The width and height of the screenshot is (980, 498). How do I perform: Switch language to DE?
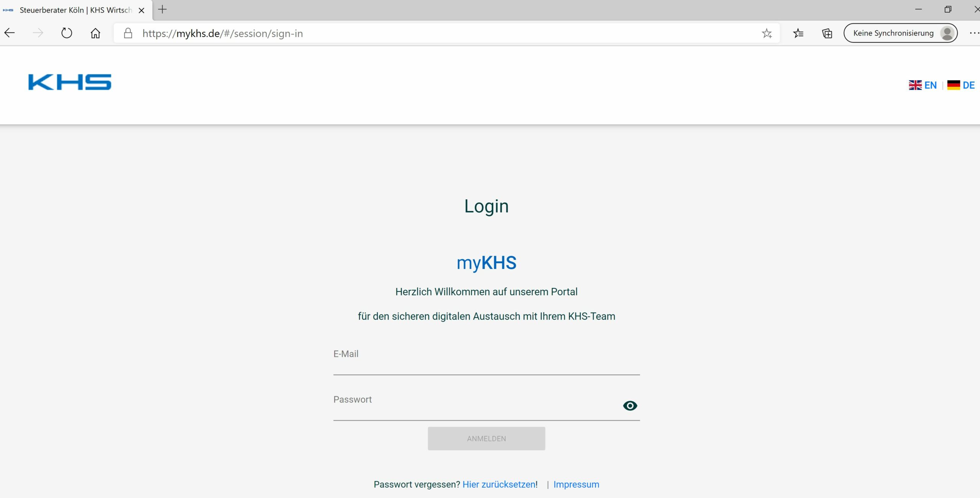(969, 85)
